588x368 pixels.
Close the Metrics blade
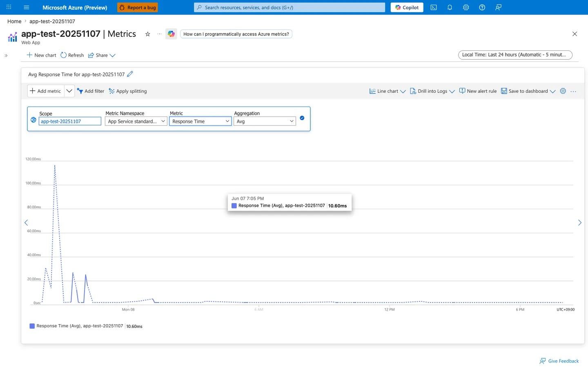click(x=575, y=34)
